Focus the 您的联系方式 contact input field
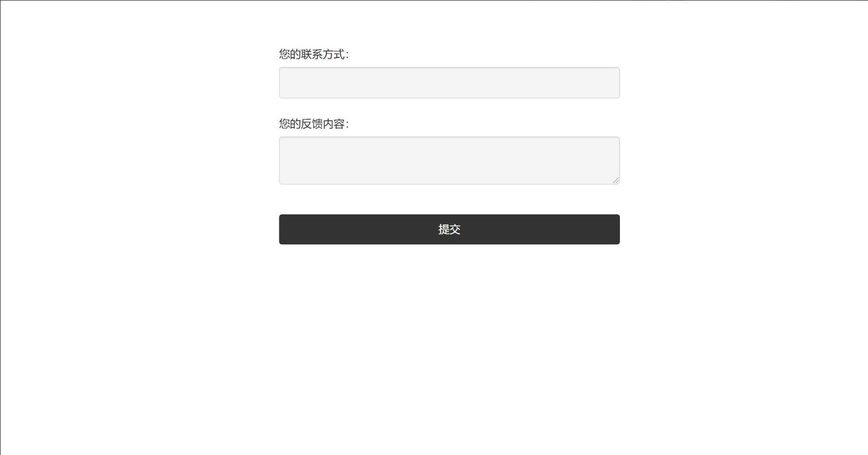 pyautogui.click(x=449, y=83)
